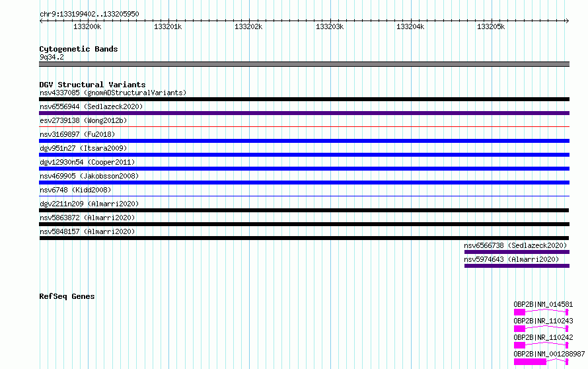Open variant nsv5974643 (Almarri2020) label
This screenshot has width=588, height=369.
pyautogui.click(x=511, y=259)
